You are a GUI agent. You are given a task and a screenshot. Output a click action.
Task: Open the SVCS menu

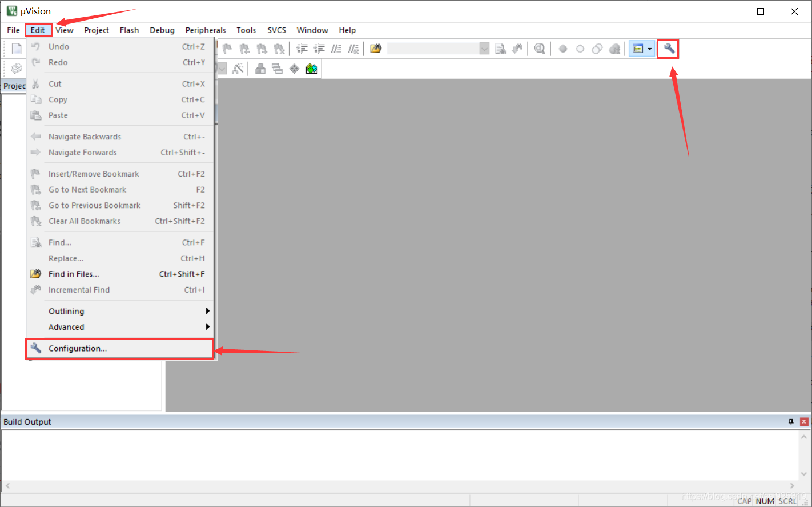click(277, 30)
